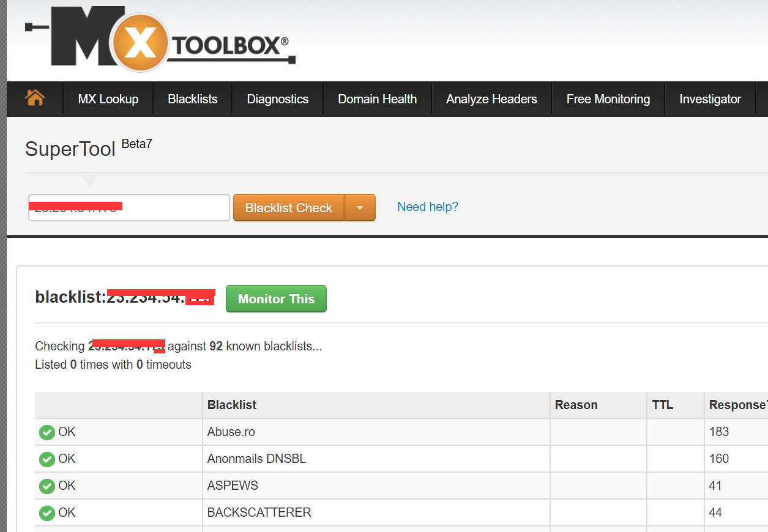Screen dimensions: 768x532
Task: Expand the Blacklist Check dropdown arrow
Action: pos(360,208)
